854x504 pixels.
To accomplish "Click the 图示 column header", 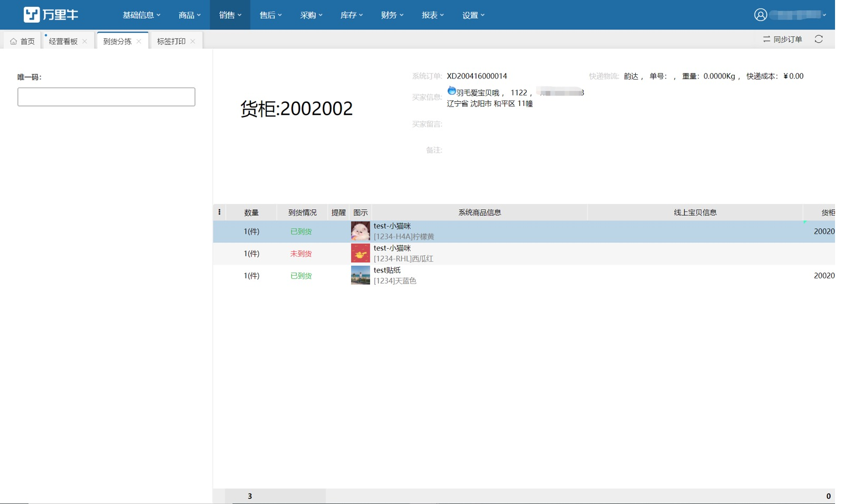I will 361,212.
